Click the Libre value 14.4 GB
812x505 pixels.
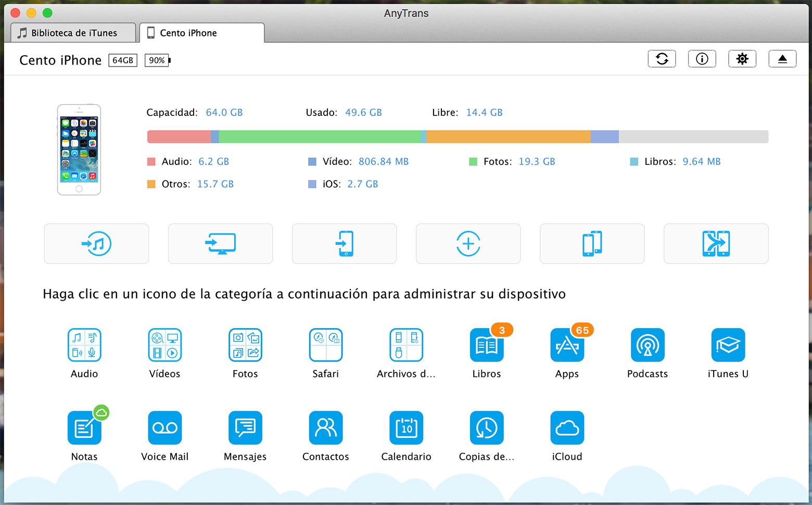484,112
